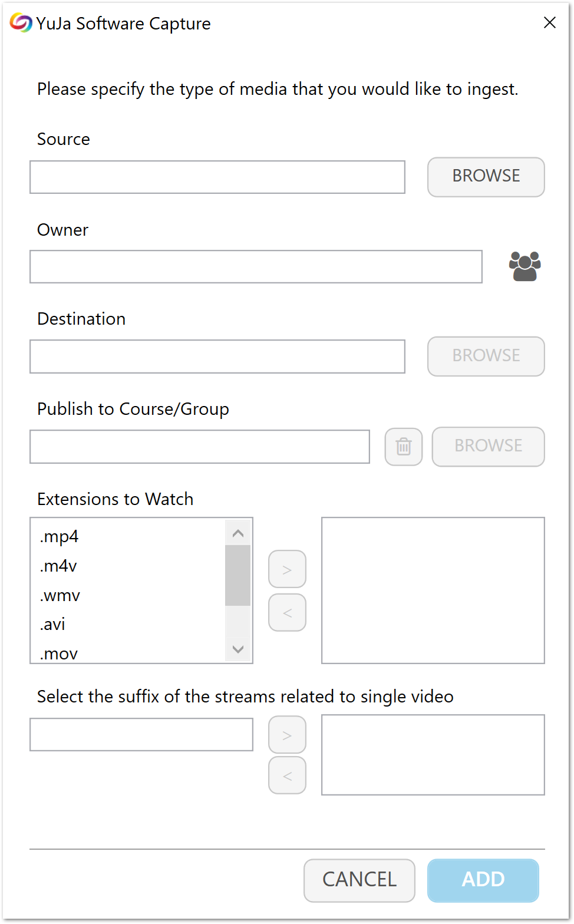The width and height of the screenshot is (574, 924).
Task: Choose the .wmv extension entry
Action: tap(60, 595)
